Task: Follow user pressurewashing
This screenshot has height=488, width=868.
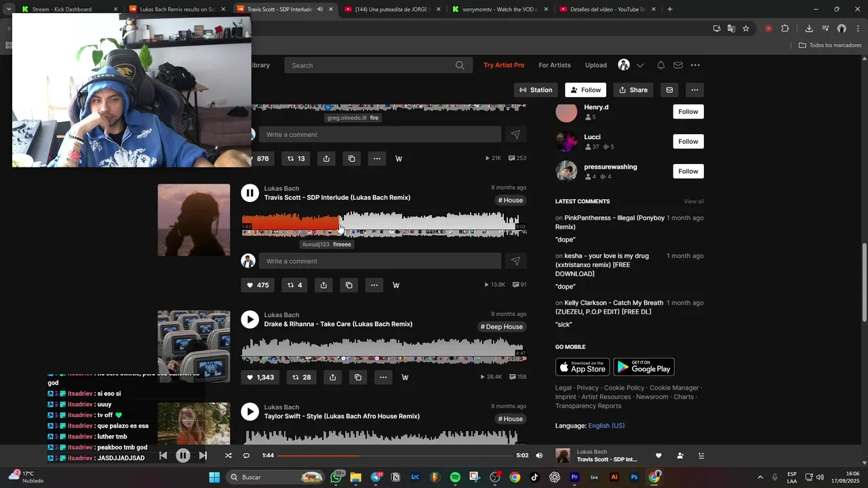Action: point(688,171)
